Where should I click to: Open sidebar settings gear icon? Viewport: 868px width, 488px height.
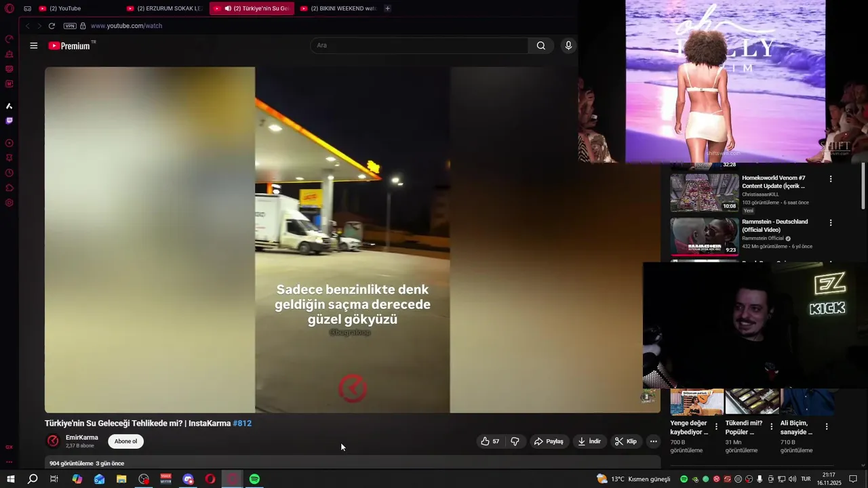click(9, 203)
